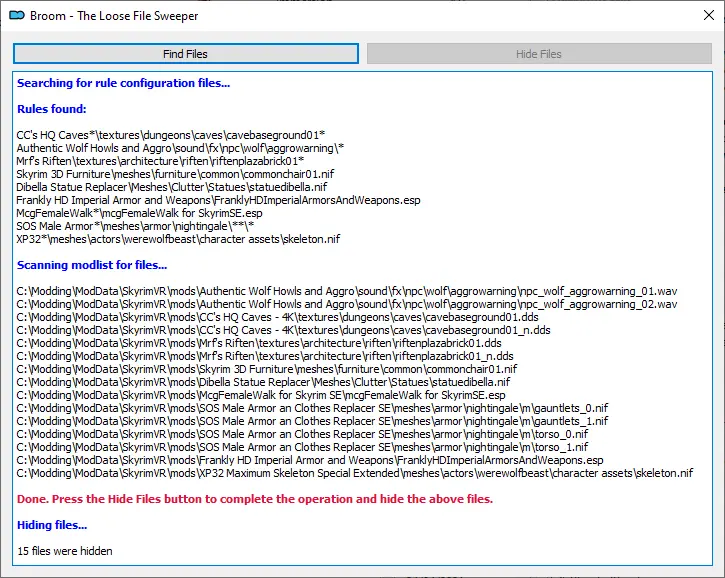The height and width of the screenshot is (578, 725).
Task: Click the cavebaseground01_n.dds file path
Action: click(283, 330)
